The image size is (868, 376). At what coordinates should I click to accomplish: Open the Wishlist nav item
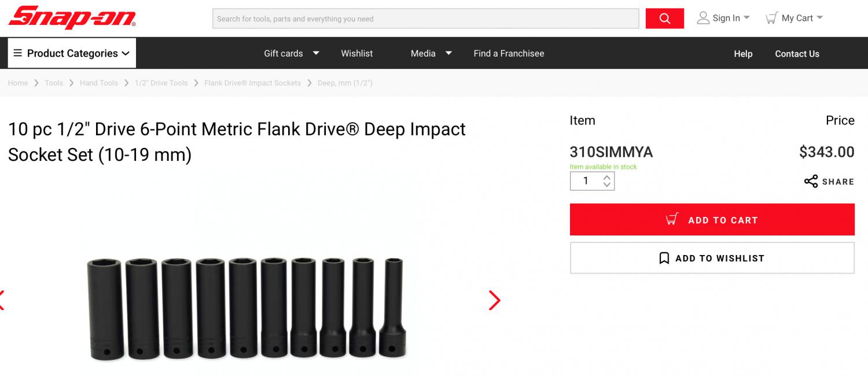coord(357,53)
